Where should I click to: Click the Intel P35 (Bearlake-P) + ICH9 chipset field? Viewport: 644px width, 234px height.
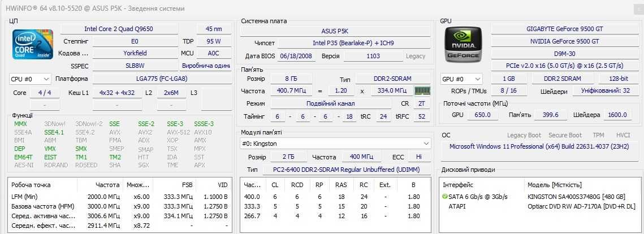(x=353, y=43)
